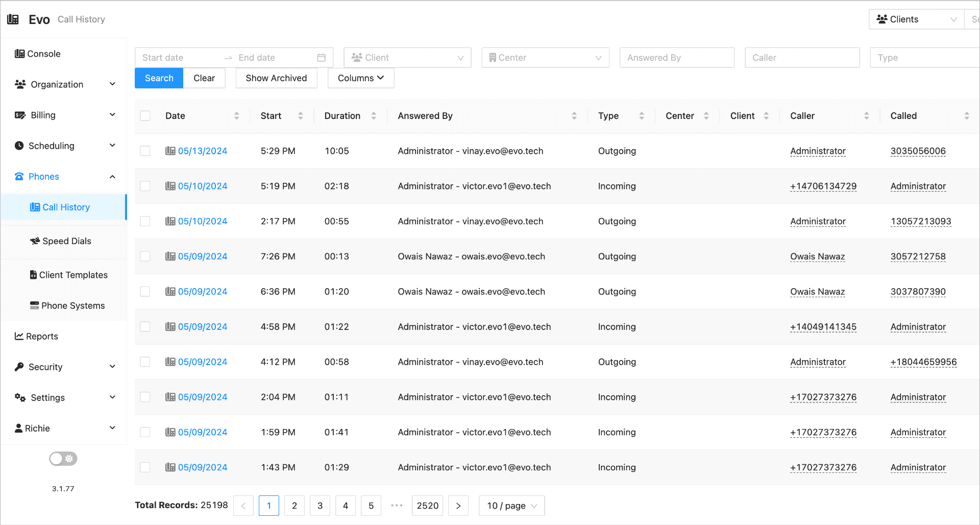Open Speed Dials menu item
The height and width of the screenshot is (525, 980).
point(64,241)
